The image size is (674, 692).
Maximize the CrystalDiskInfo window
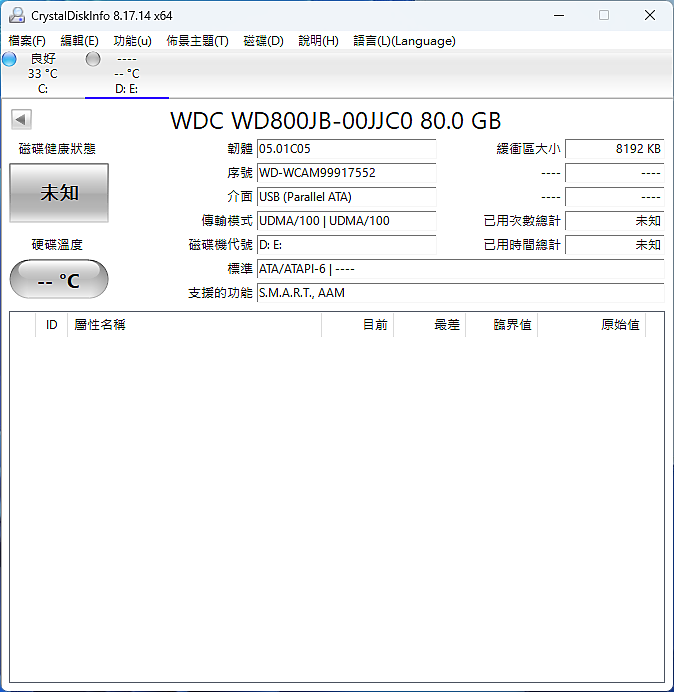pyautogui.click(x=604, y=15)
